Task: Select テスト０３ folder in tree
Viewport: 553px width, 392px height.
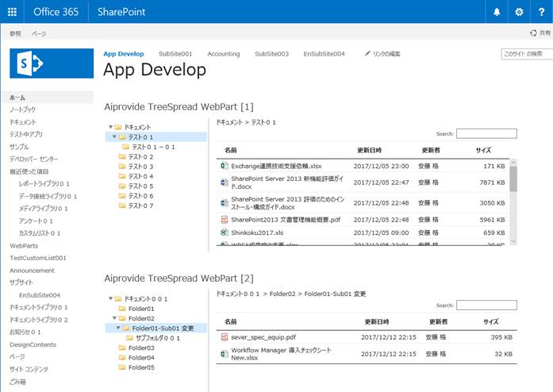Action: coord(140,166)
